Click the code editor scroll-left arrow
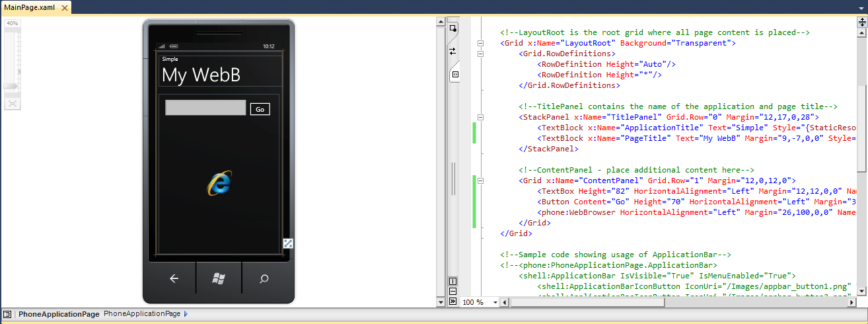Screen dimensions: 868x324 point(505,302)
